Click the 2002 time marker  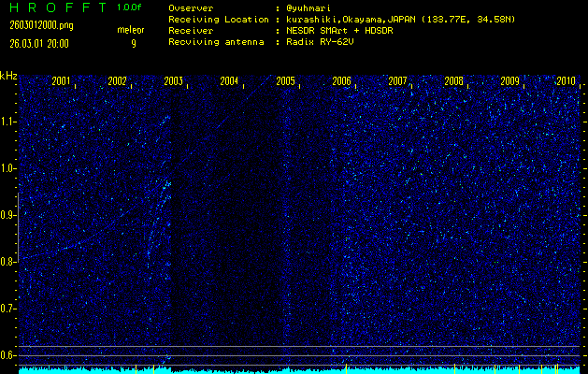tap(118, 81)
